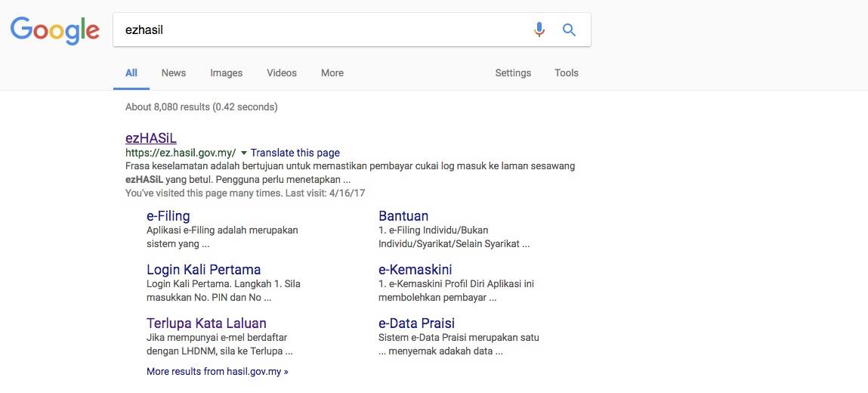Open the Bantuan sitelink
Image resolution: width=868 pixels, height=393 pixels.
point(403,216)
